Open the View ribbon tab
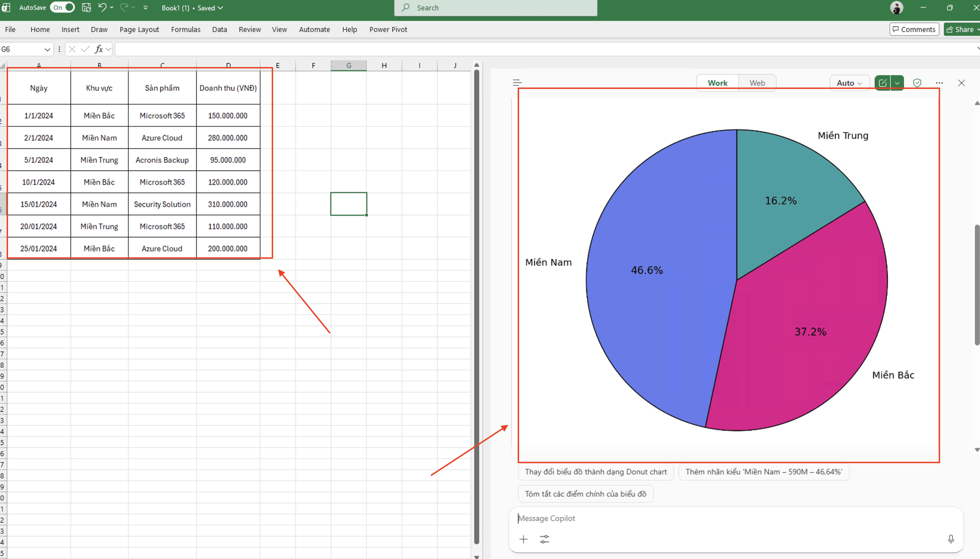980x559 pixels. click(x=279, y=29)
